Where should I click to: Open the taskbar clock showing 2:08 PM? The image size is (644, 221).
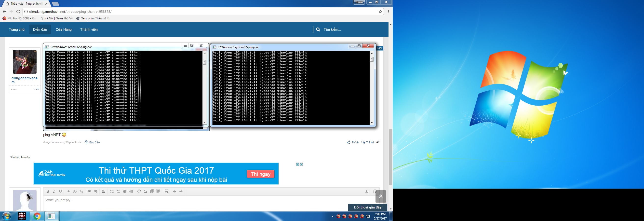pyautogui.click(x=380, y=216)
